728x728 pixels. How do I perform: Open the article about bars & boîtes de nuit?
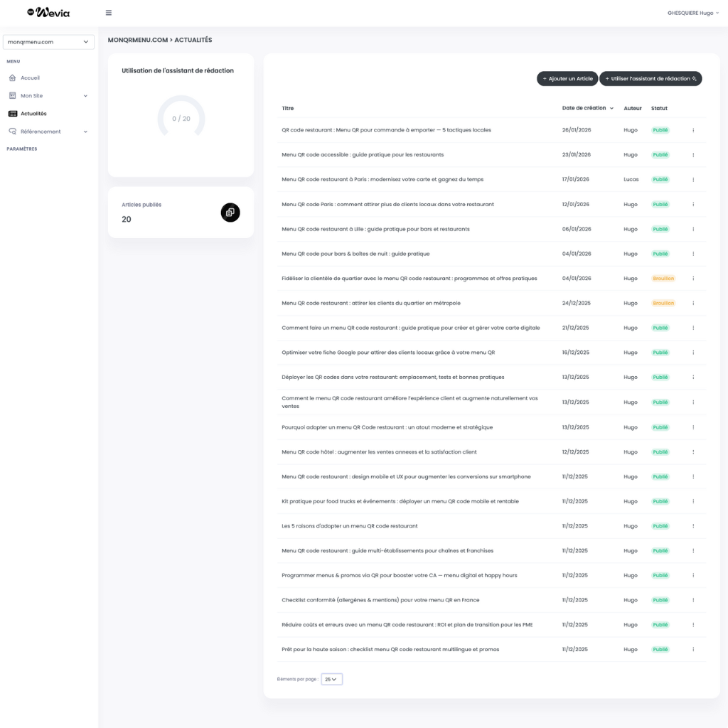pyautogui.click(x=355, y=254)
